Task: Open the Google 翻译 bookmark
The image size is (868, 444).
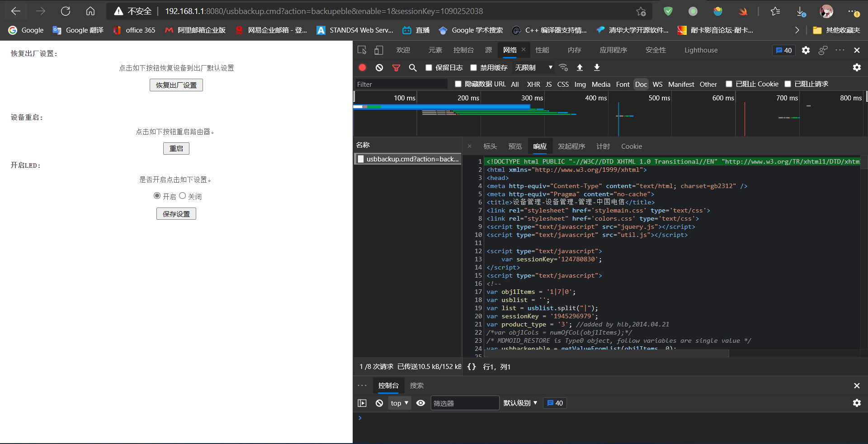Action: tap(78, 30)
